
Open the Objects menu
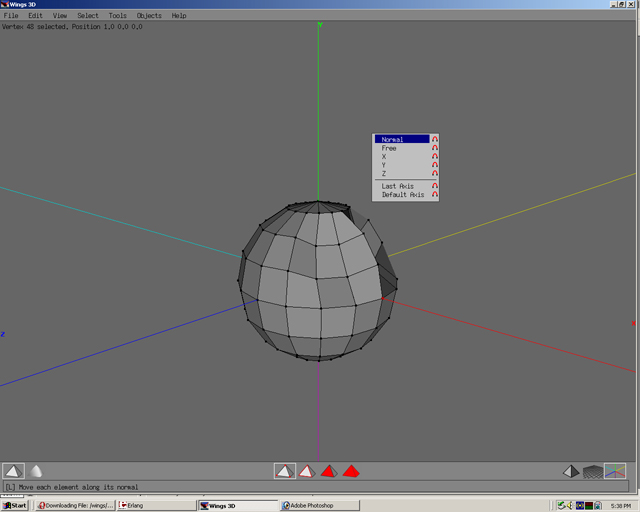click(x=149, y=16)
